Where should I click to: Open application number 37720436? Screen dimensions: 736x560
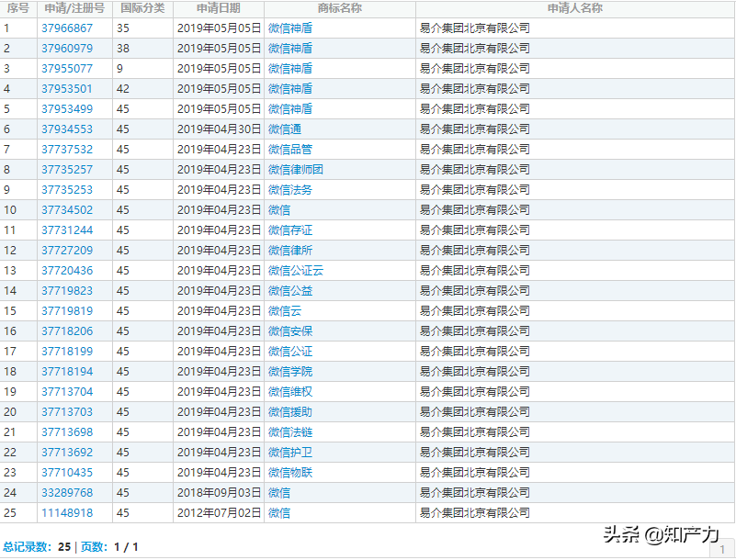pos(67,270)
